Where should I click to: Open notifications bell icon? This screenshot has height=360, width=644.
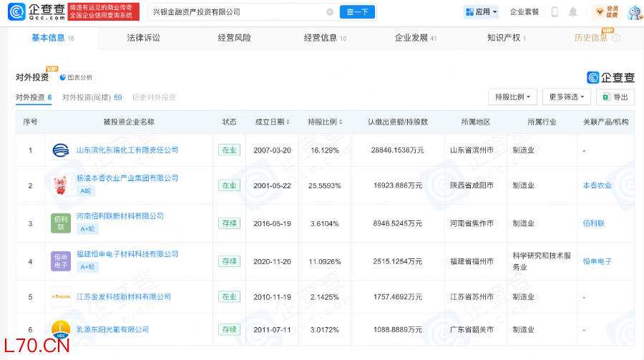pos(572,12)
